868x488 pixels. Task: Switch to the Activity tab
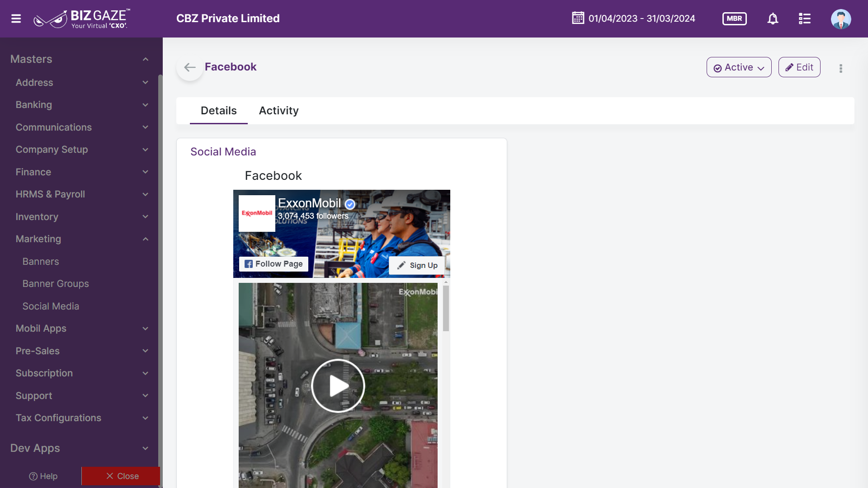point(278,111)
